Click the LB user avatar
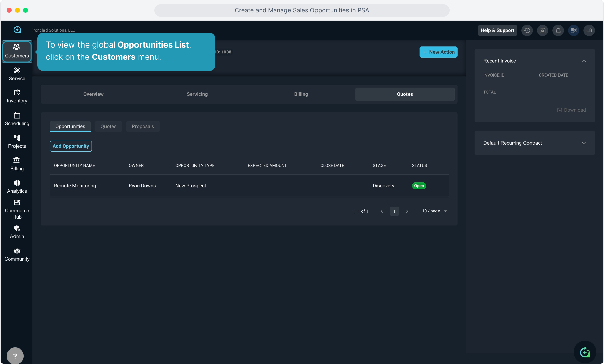 pos(589,30)
